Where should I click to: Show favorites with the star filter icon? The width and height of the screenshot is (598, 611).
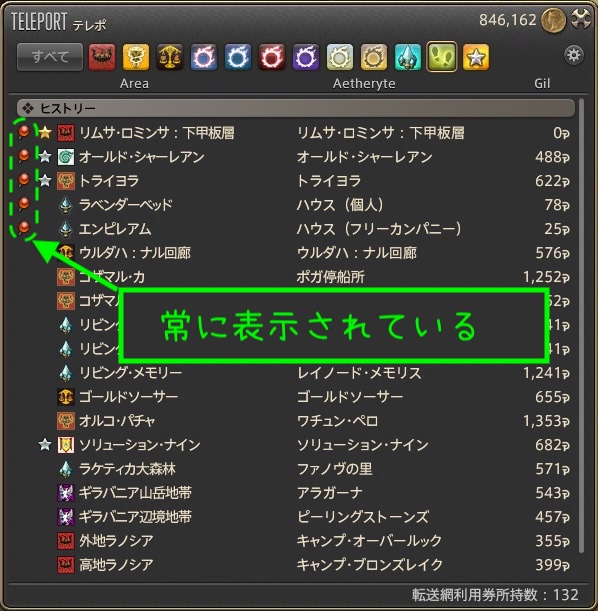tap(476, 57)
